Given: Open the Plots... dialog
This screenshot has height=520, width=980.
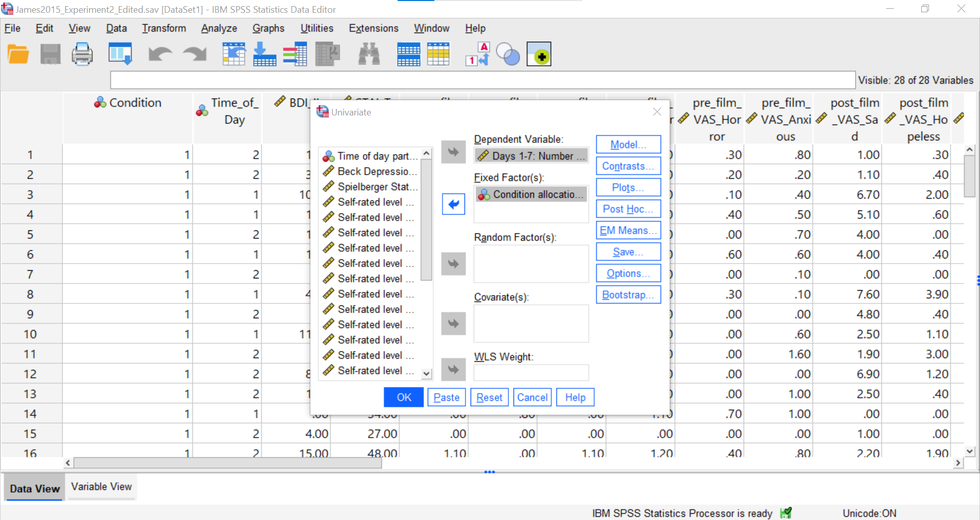Looking at the screenshot, I should click(x=628, y=187).
